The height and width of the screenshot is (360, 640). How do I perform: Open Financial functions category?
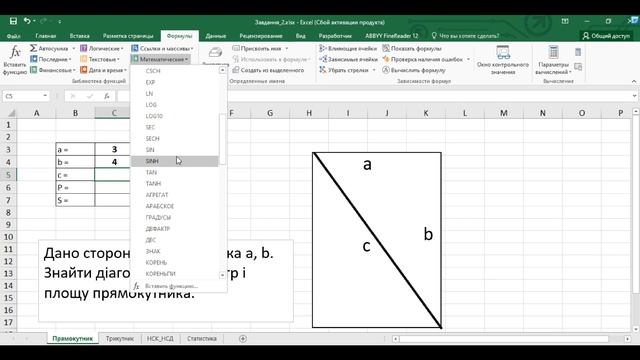point(53,70)
